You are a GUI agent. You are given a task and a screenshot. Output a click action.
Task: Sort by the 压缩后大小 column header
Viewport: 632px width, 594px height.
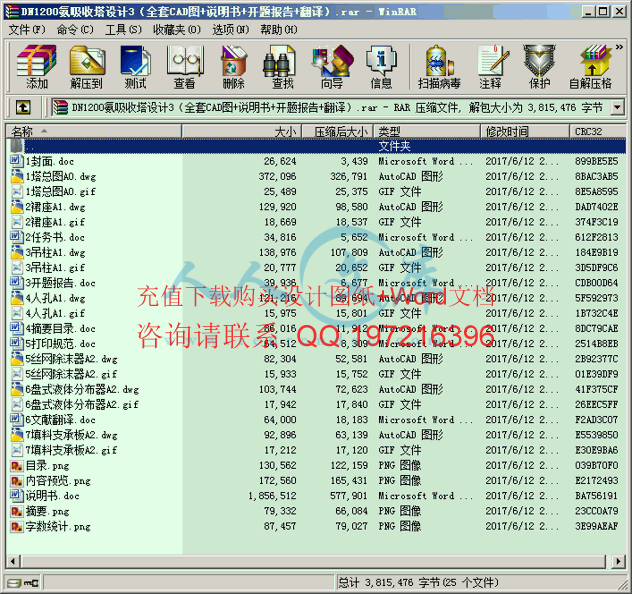point(338,131)
